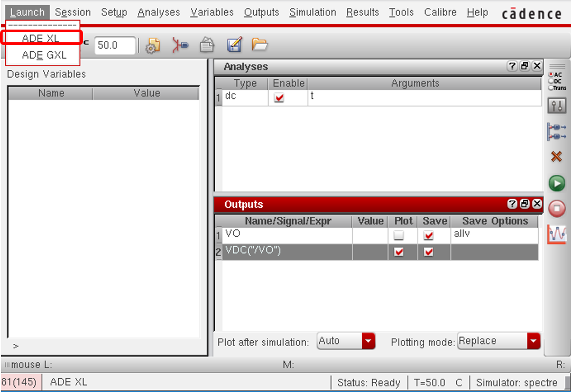The height and width of the screenshot is (392, 571).
Task: Click the printer-style netlist icon
Action: [x=207, y=45]
